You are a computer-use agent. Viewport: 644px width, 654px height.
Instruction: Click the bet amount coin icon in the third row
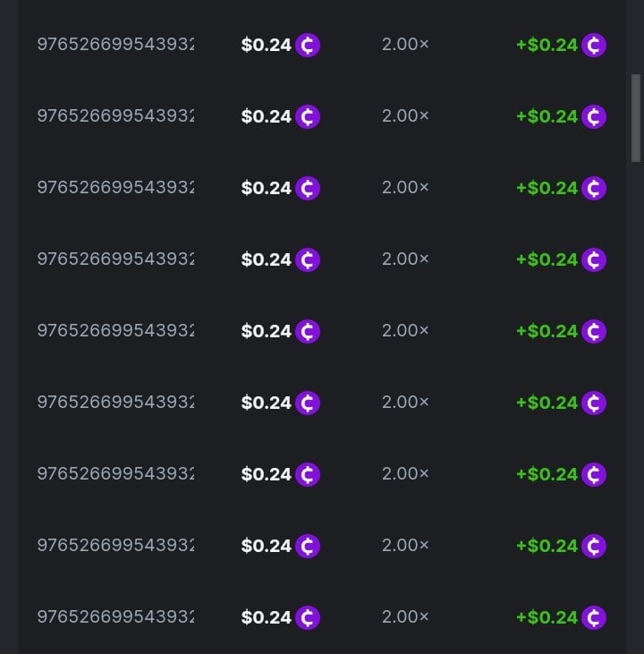pyautogui.click(x=308, y=188)
